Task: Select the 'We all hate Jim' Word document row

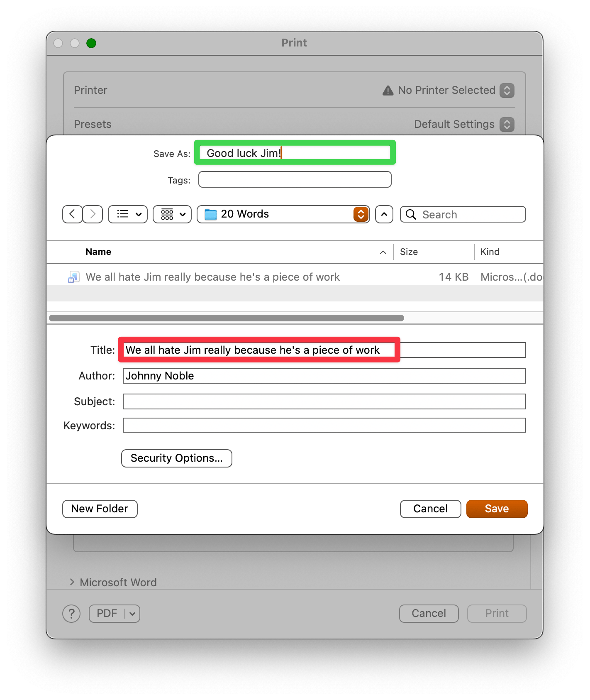Action: [x=295, y=277]
